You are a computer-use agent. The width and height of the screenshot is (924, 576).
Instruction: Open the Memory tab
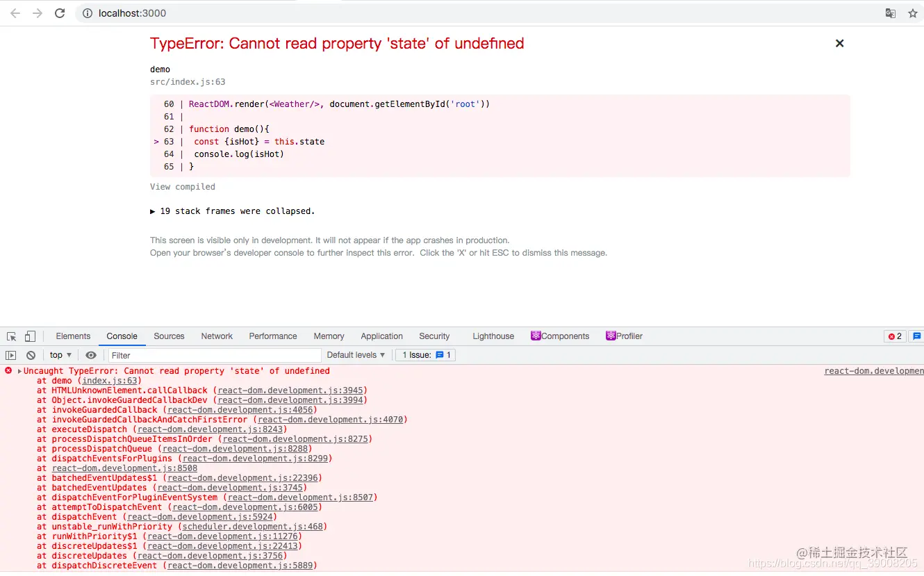point(329,336)
